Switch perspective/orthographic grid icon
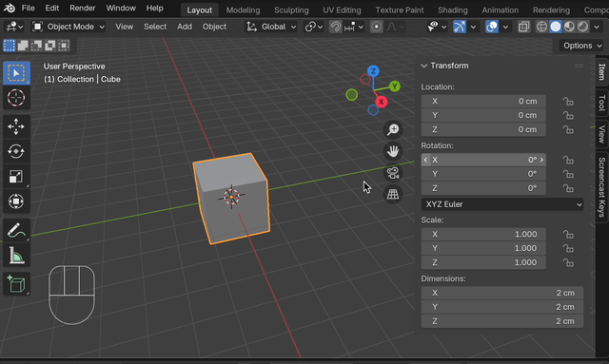 [x=393, y=194]
